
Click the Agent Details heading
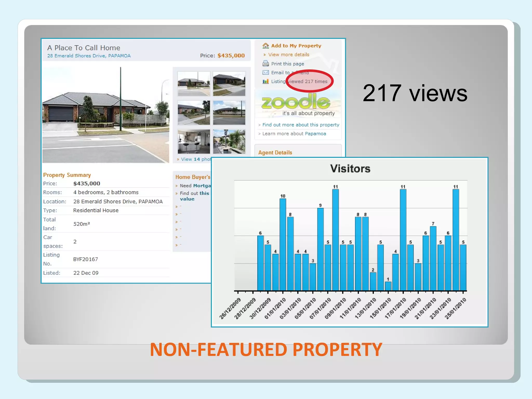275,153
